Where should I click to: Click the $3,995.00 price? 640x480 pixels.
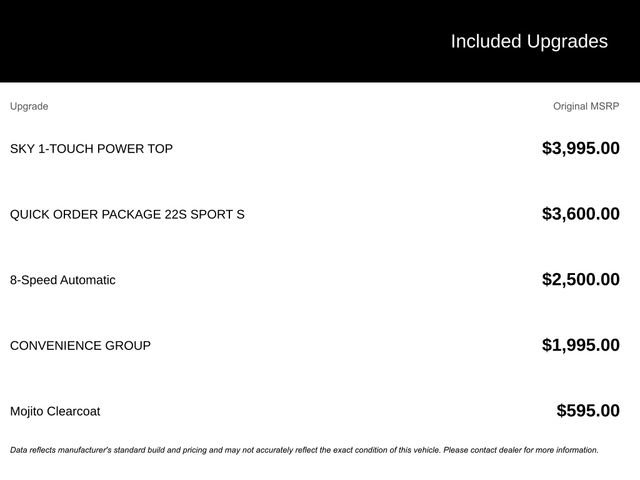(x=580, y=148)
